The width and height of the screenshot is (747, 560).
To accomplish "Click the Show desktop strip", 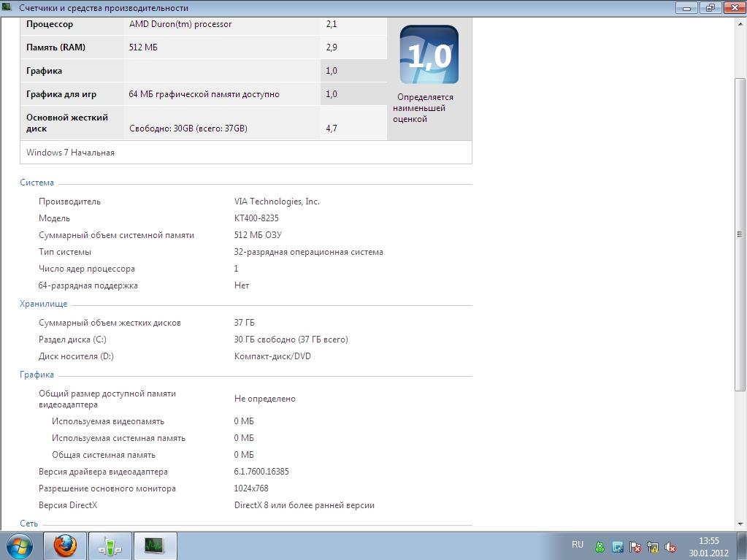I will pos(743,545).
